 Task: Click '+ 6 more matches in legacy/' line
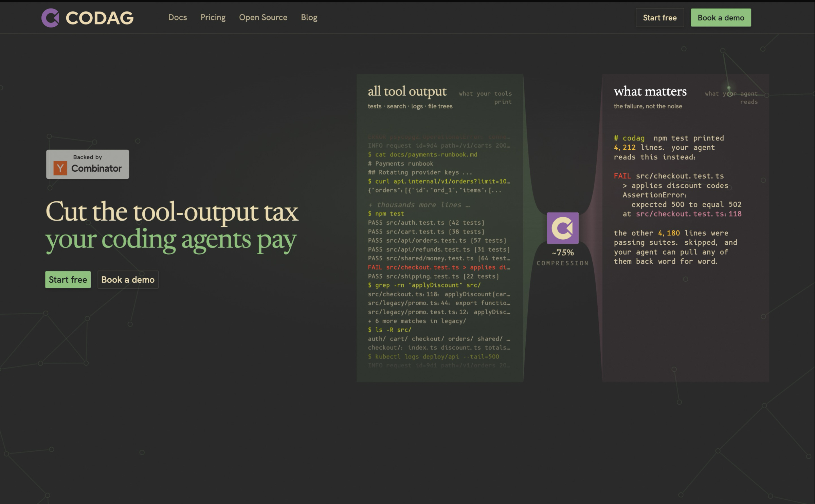[x=417, y=321]
